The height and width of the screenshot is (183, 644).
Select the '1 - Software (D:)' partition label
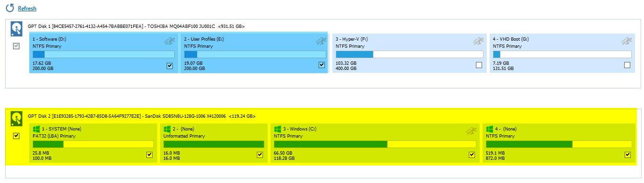click(x=50, y=39)
